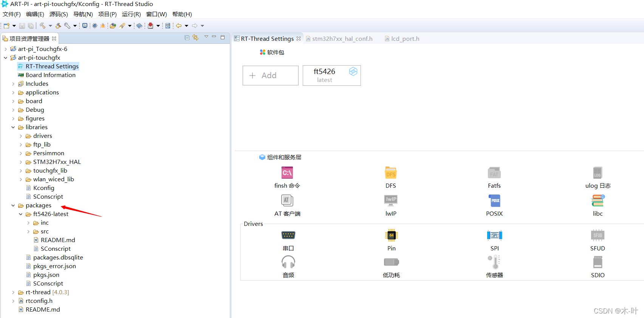The width and height of the screenshot is (644, 318).
Task: Open the POSIX component icon
Action: click(x=494, y=201)
